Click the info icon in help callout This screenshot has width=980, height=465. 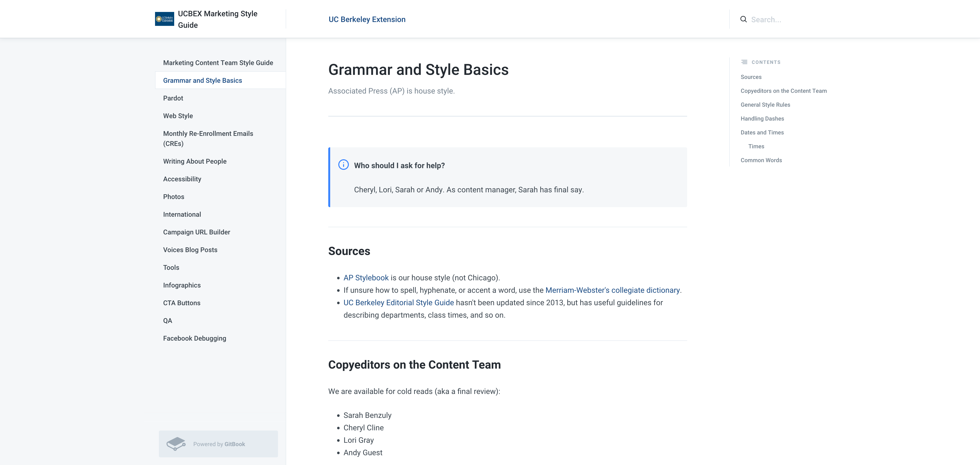pos(343,165)
